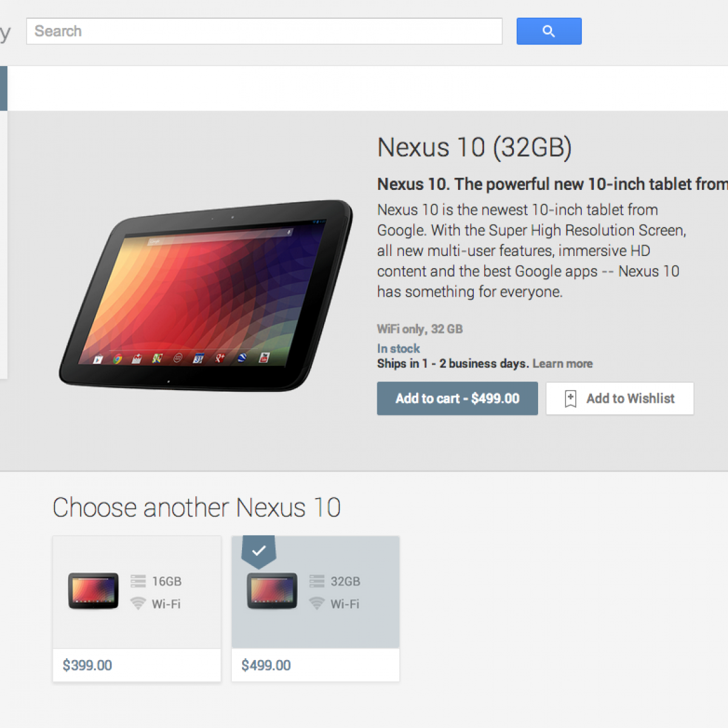Click the Add to Wishlist button text
This screenshot has width=728, height=728.
pyautogui.click(x=630, y=399)
